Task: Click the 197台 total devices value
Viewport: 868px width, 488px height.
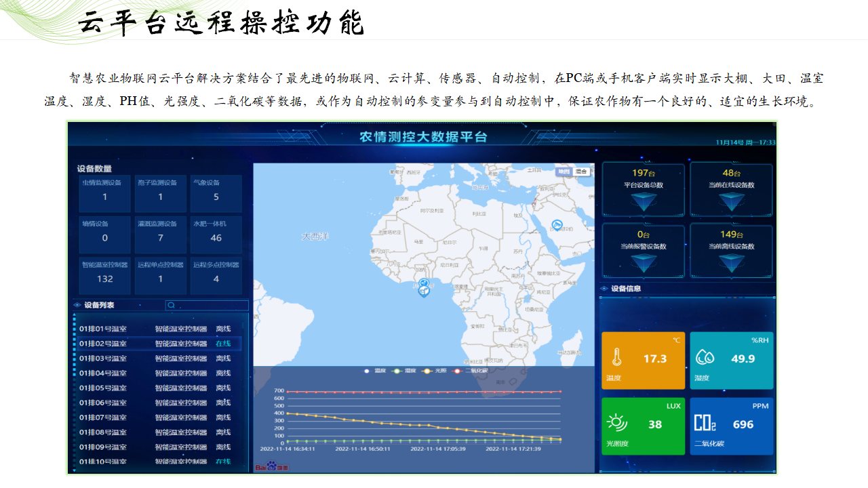Action: coord(643,173)
